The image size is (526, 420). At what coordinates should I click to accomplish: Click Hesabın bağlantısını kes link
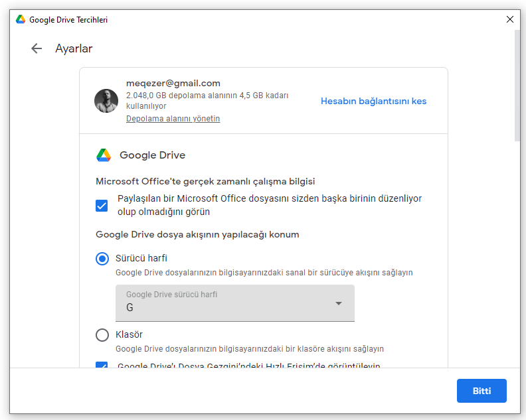(373, 102)
